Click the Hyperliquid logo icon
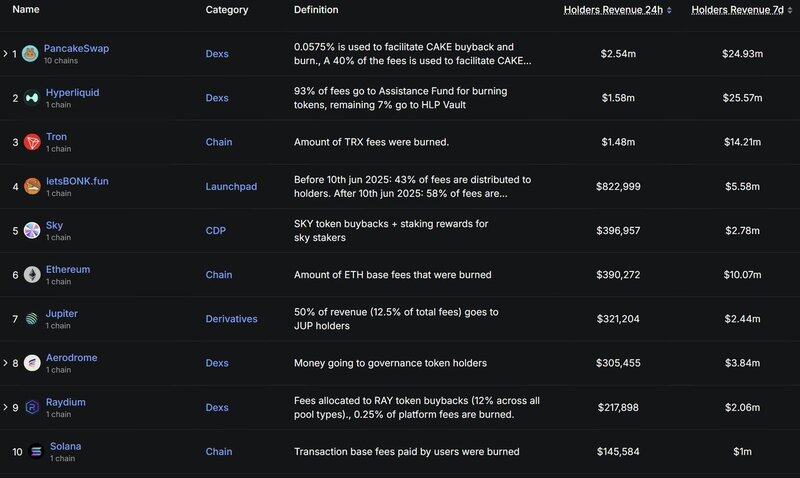The height and width of the screenshot is (478, 800). [31, 98]
